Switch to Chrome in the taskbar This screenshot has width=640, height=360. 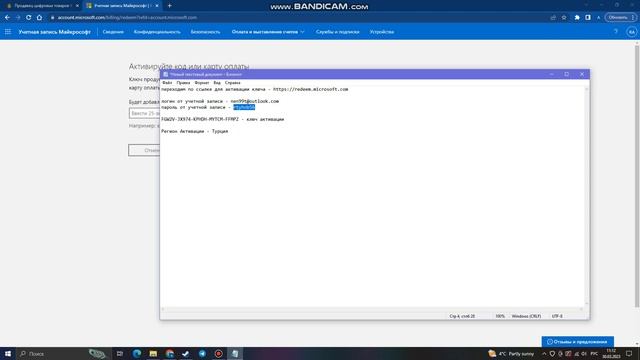(x=169, y=353)
